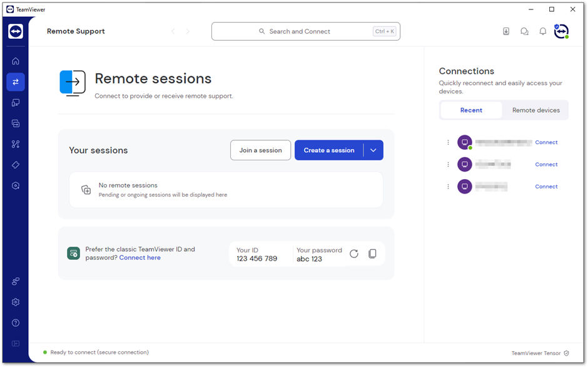Open options menu for second recent connection

[448, 165]
